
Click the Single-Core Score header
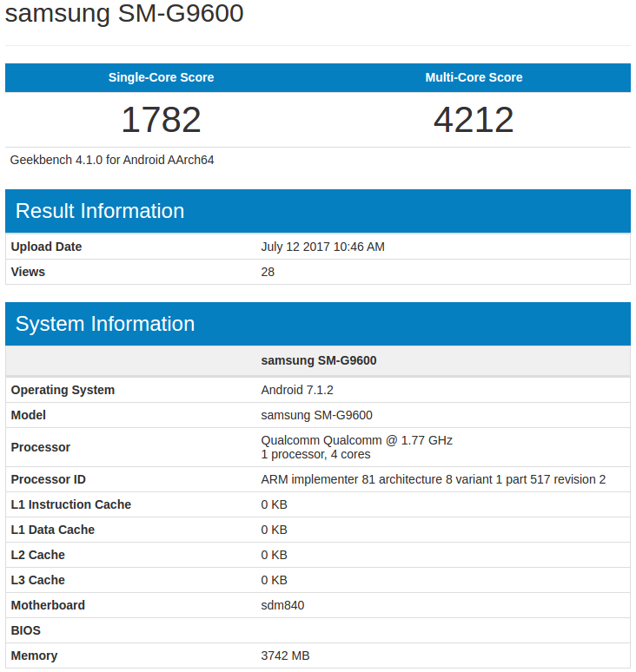click(161, 77)
